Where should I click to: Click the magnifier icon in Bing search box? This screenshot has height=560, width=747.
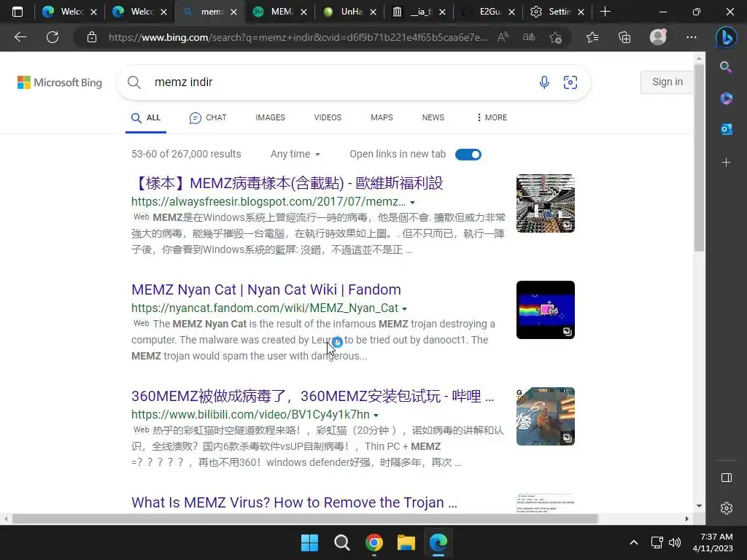pos(134,82)
